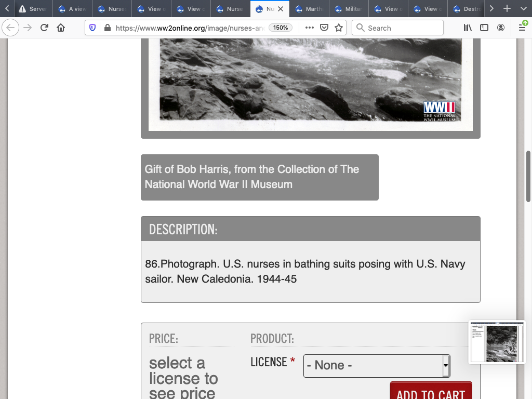
Task: Open tracking protection shield icon
Action: pos(93,28)
